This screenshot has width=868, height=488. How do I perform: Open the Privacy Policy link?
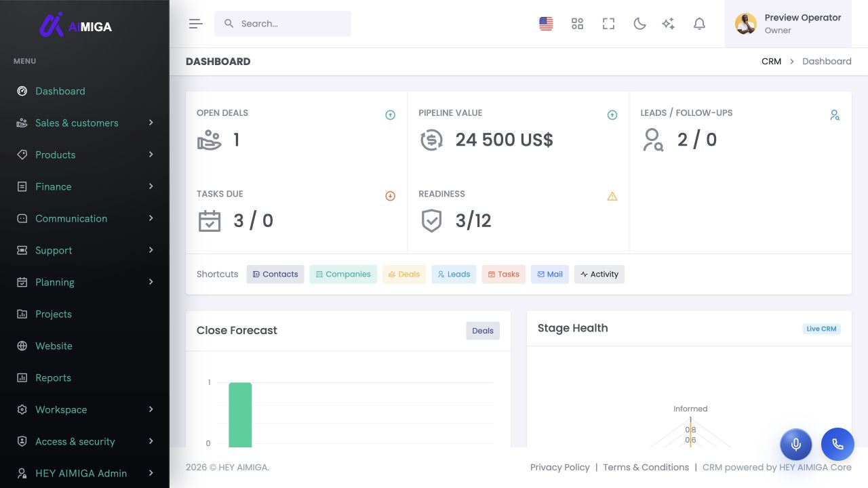pos(560,467)
